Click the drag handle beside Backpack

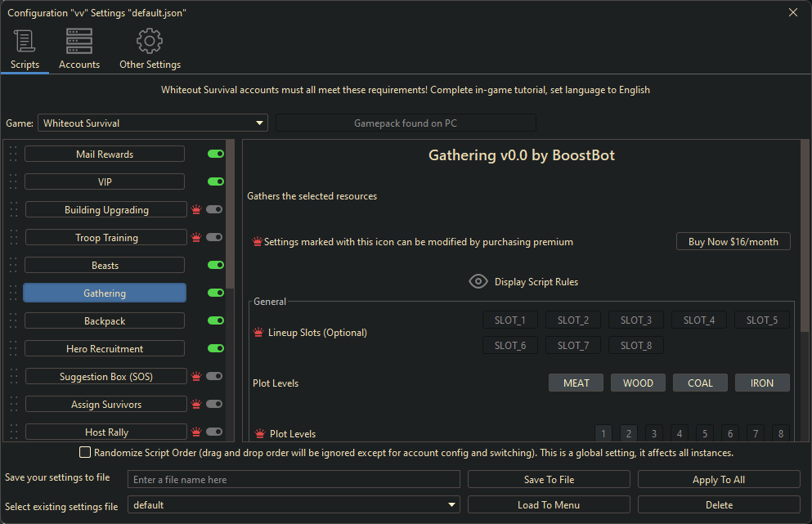tap(13, 320)
